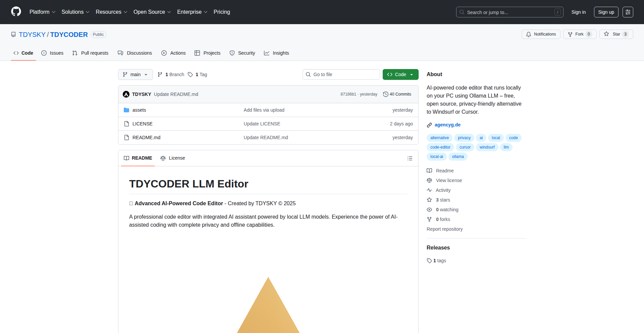View the Insights tab

276,53
